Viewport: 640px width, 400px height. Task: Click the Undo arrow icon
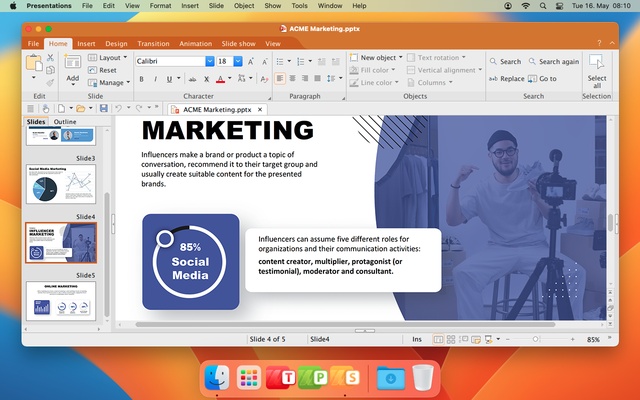pos(118,108)
